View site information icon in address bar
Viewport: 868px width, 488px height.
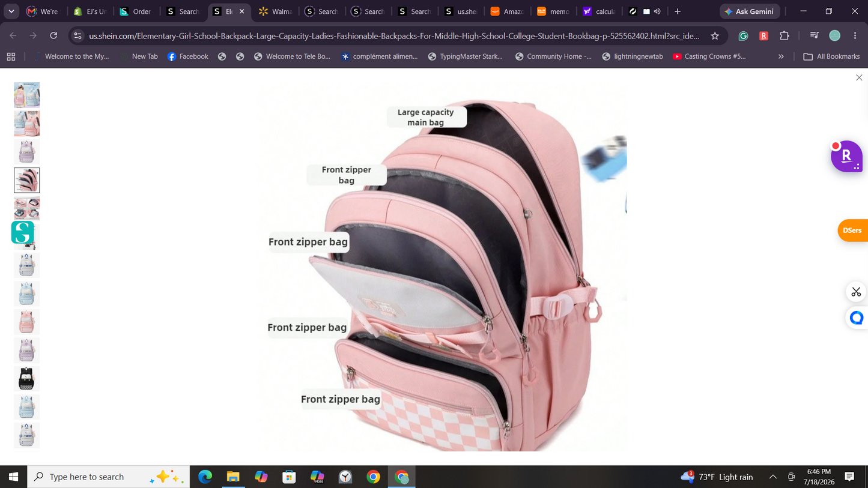(x=77, y=36)
